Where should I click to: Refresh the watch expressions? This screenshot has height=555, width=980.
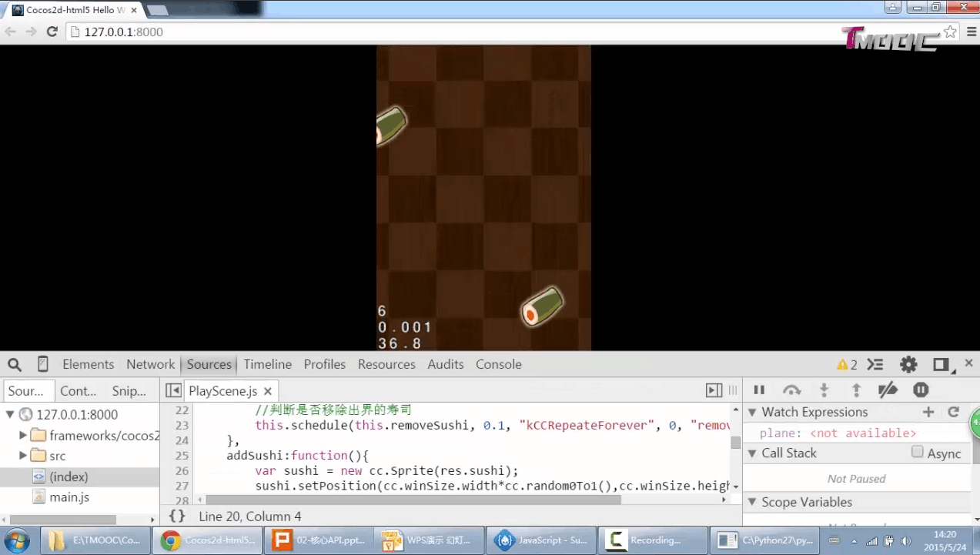[x=953, y=412]
